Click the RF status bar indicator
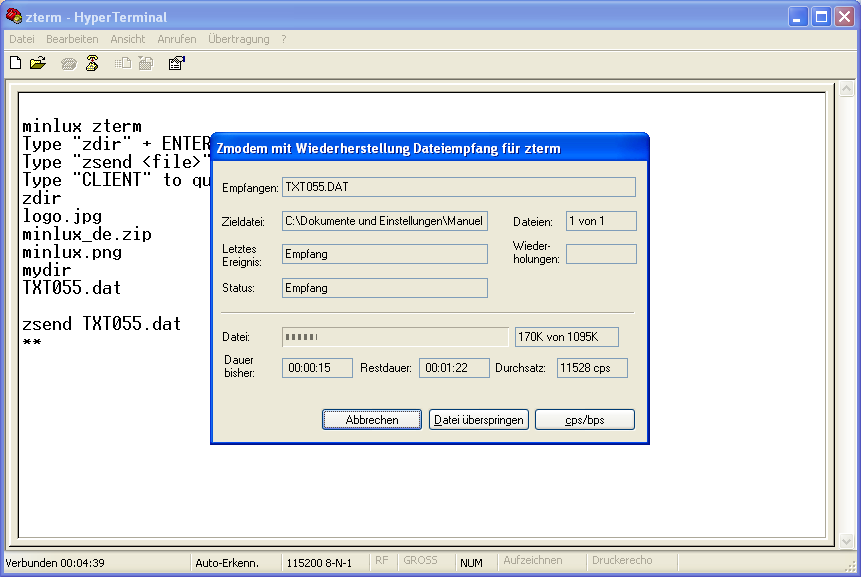Screen dimensions: 861x577 [x=382, y=561]
